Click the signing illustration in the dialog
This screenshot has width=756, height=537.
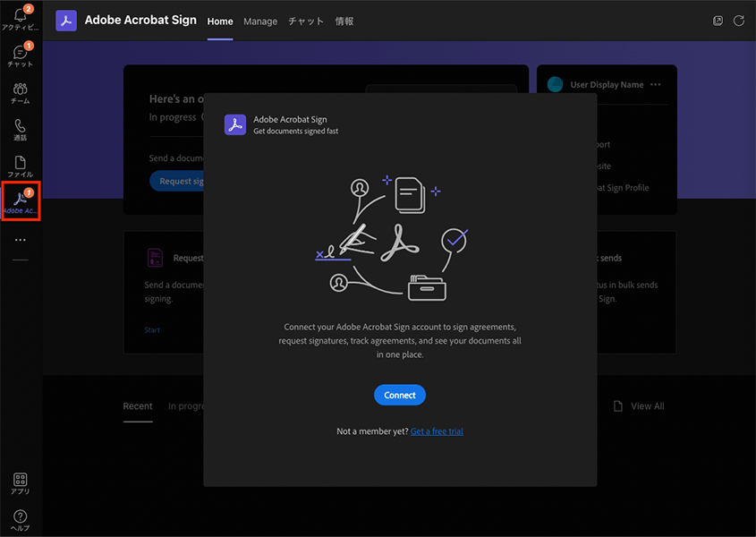[x=392, y=238]
